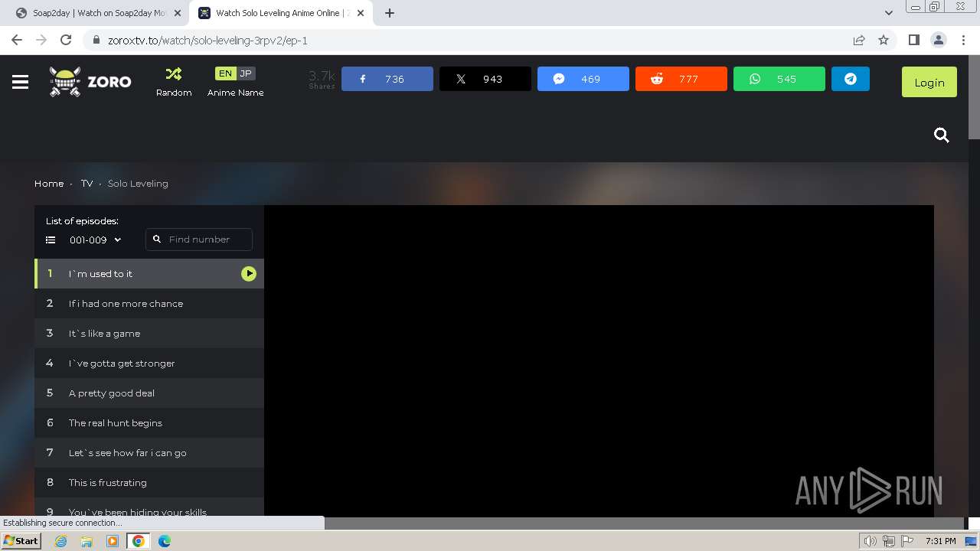Open Microsoft Edge from taskbar
This screenshot has width=980, height=551.
click(165, 541)
